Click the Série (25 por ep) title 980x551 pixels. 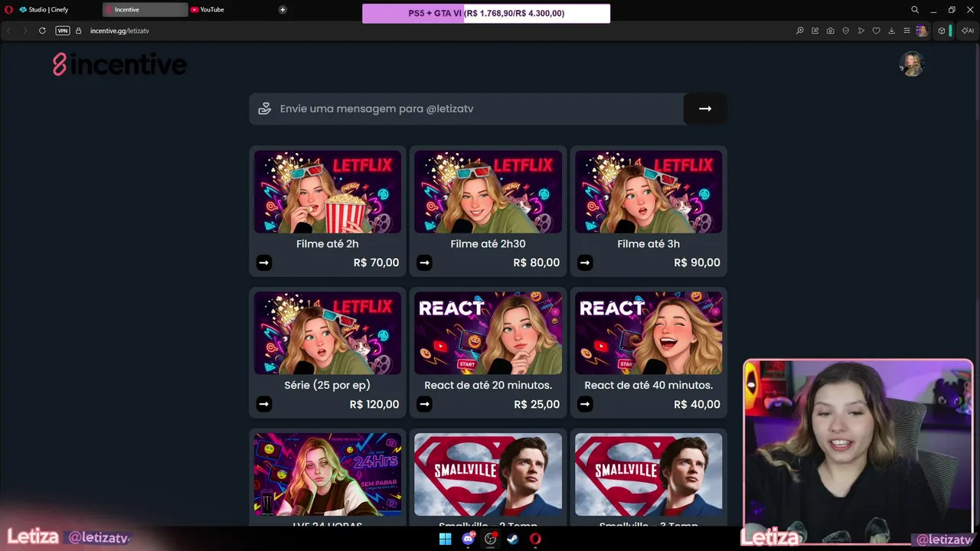[328, 386]
